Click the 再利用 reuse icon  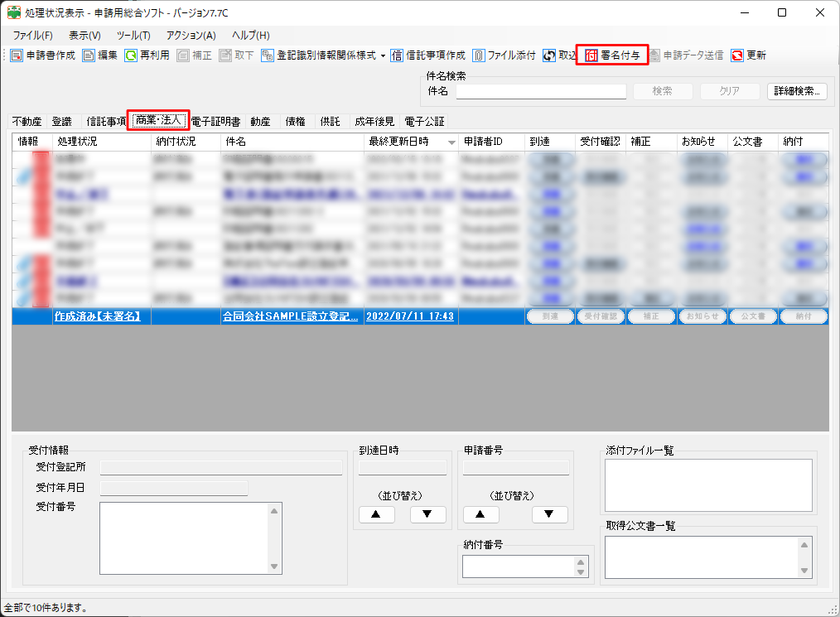pyautogui.click(x=131, y=55)
